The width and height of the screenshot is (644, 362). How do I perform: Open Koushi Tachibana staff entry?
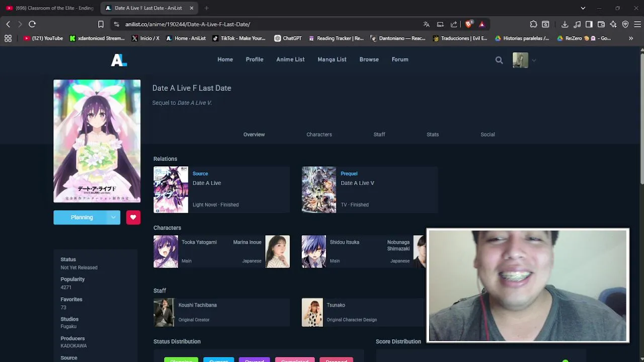click(221, 312)
